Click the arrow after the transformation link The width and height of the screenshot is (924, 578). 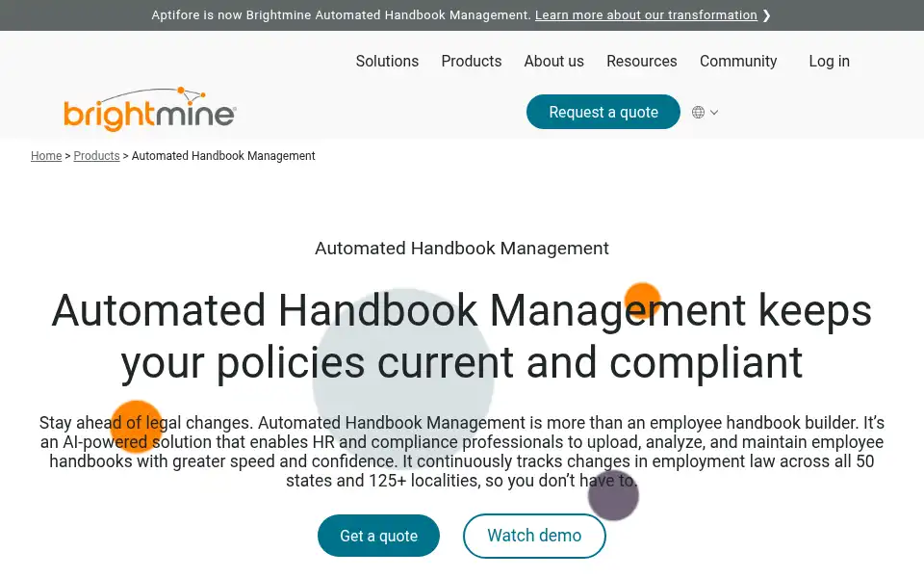(766, 15)
